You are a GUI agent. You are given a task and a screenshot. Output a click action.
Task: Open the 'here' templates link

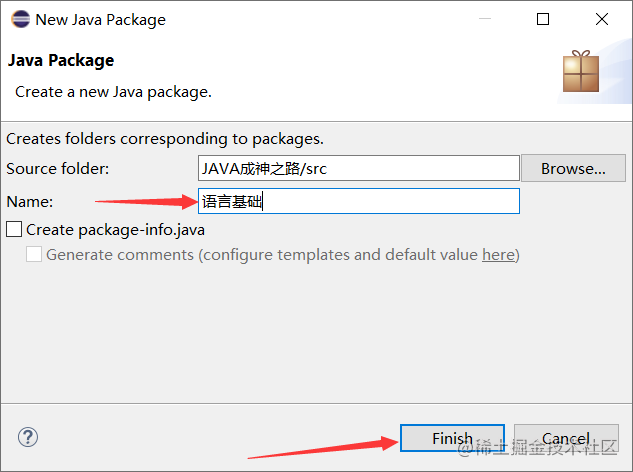[x=498, y=254]
